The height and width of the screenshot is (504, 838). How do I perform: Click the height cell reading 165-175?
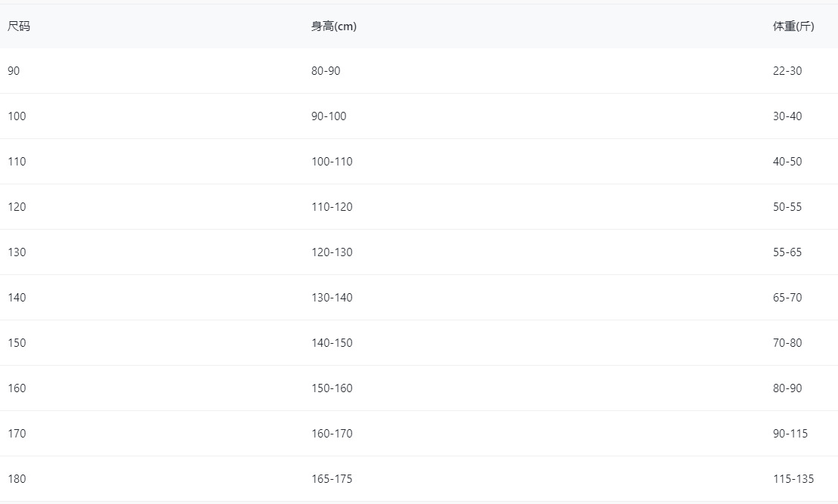pyautogui.click(x=332, y=479)
